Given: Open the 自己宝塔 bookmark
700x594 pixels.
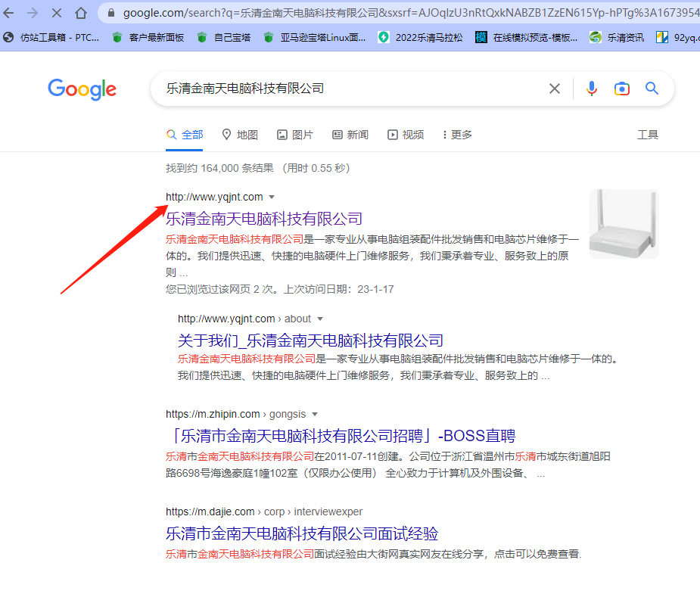Looking at the screenshot, I should pos(224,38).
